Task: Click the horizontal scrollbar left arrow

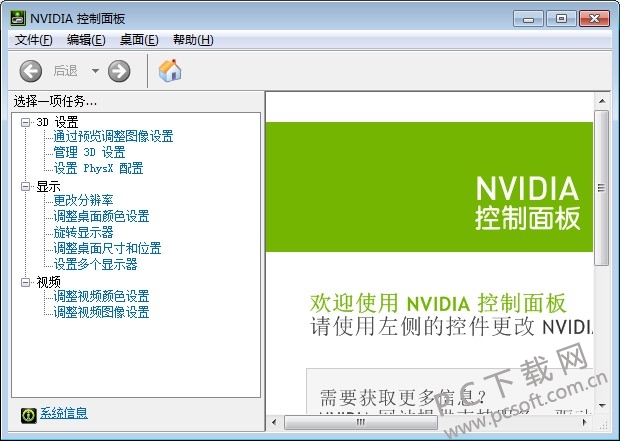Action: click(274, 422)
